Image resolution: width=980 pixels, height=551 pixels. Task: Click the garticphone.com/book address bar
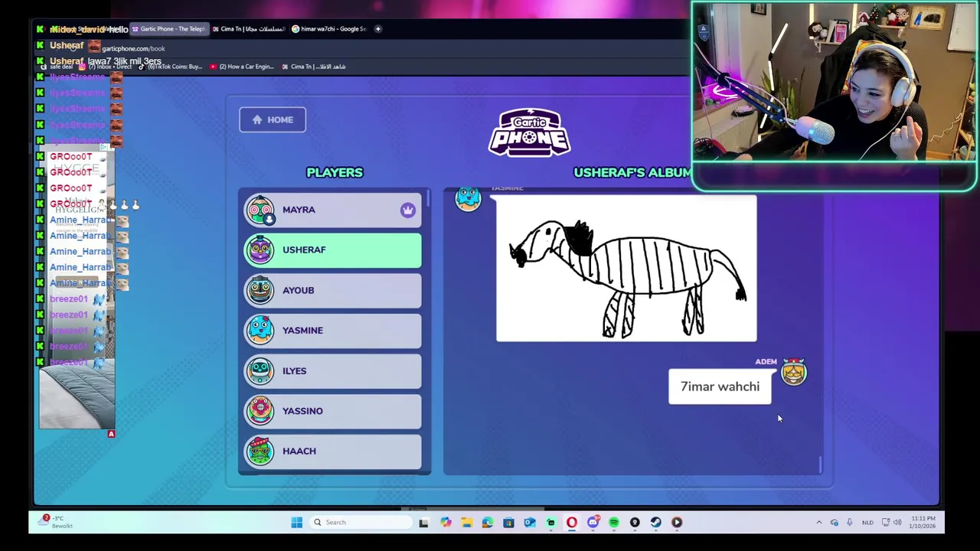click(133, 48)
